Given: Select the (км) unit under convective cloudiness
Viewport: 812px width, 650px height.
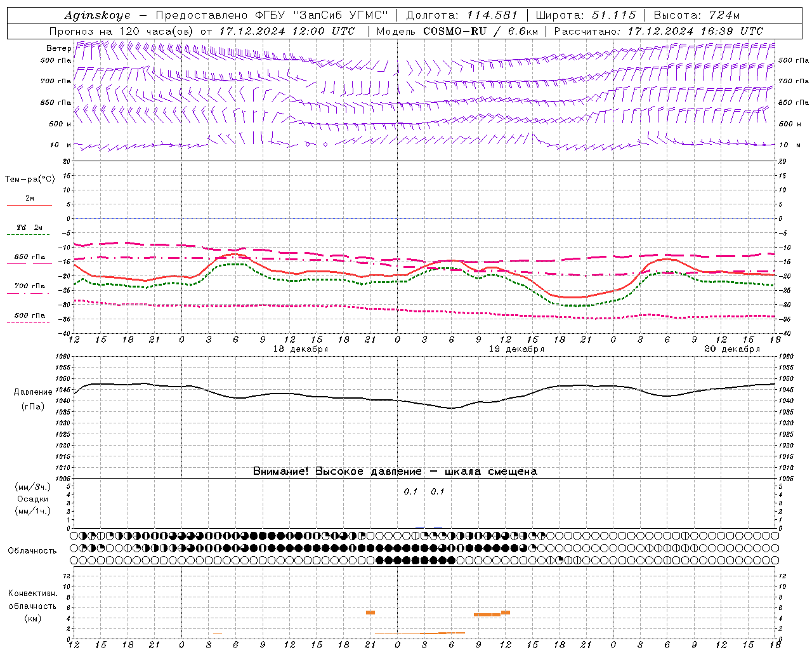Looking at the screenshot, I should point(33,618).
